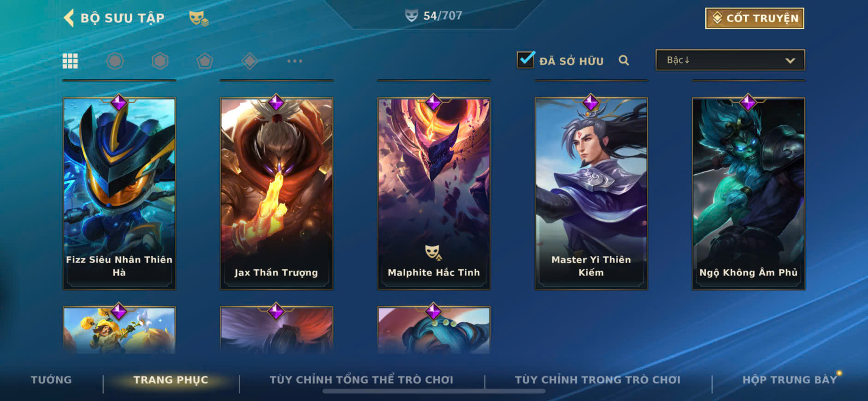This screenshot has height=401, width=868.
Task: Filter by the diamond rarity icon
Action: tap(250, 61)
